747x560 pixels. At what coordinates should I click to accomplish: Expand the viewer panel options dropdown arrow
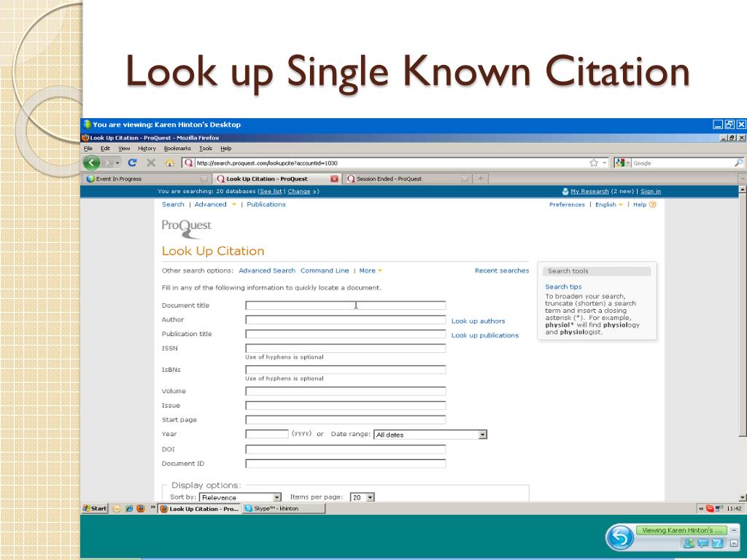click(734, 542)
